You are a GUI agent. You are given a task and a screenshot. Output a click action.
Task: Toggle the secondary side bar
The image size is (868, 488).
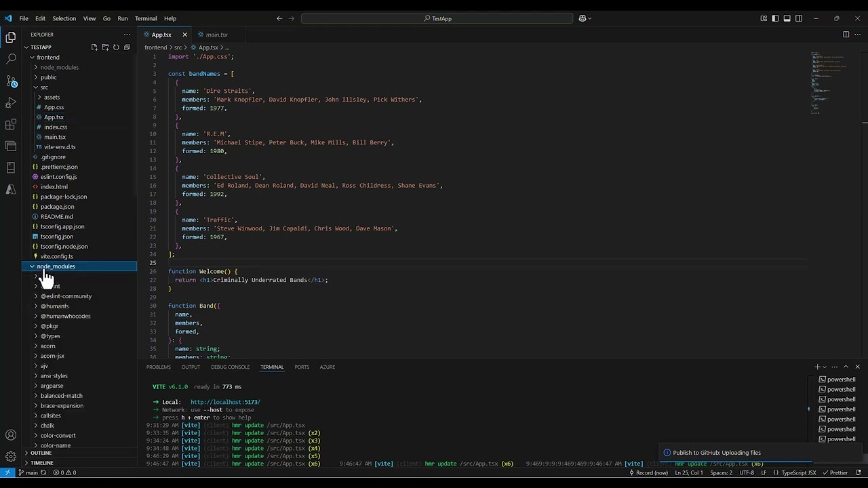[x=799, y=18]
